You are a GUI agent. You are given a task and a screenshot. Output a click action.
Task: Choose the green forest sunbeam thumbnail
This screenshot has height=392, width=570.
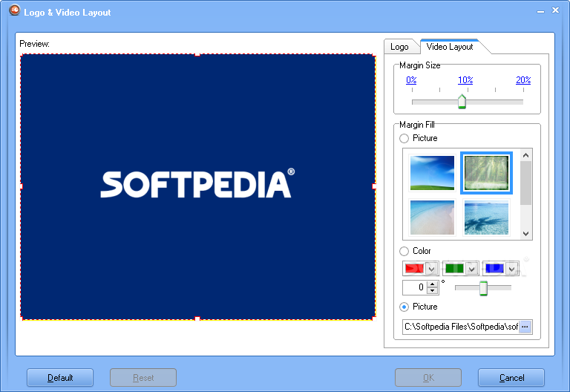(x=486, y=173)
